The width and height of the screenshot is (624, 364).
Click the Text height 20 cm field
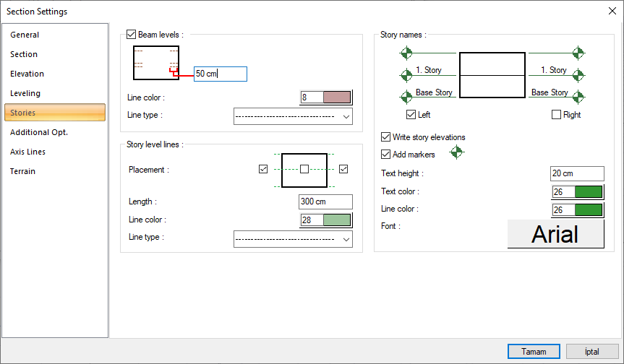(577, 173)
